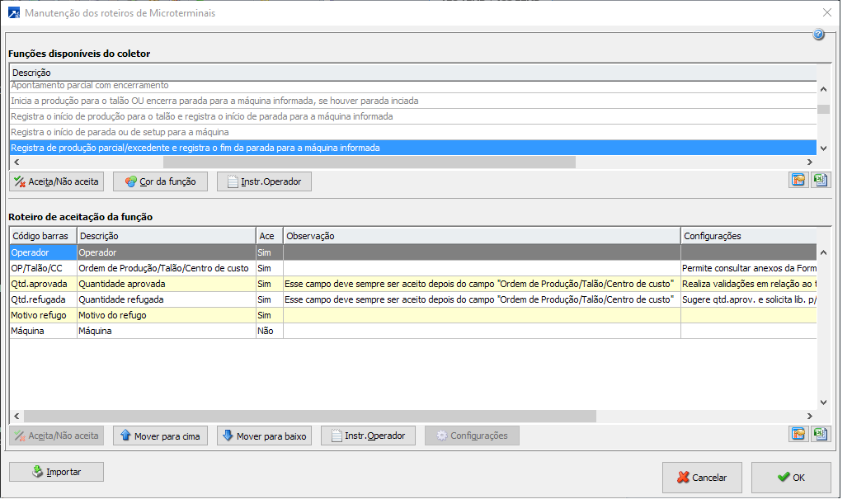Confirm with the OK button
The image size is (852, 504).
(x=791, y=478)
